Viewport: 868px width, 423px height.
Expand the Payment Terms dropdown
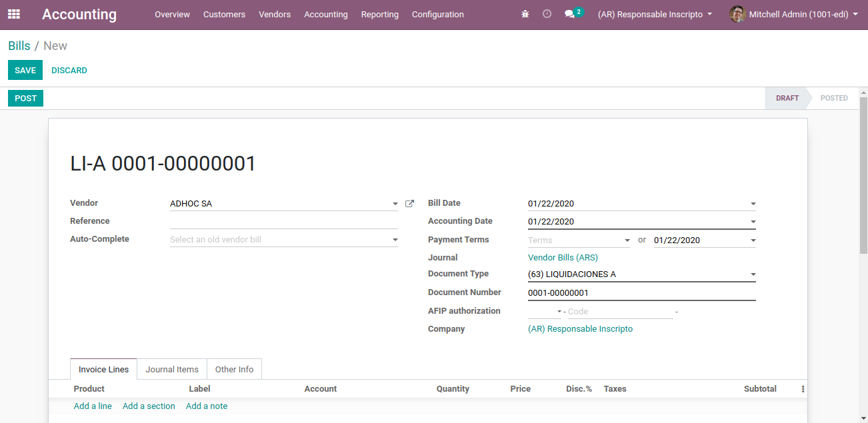[627, 240]
